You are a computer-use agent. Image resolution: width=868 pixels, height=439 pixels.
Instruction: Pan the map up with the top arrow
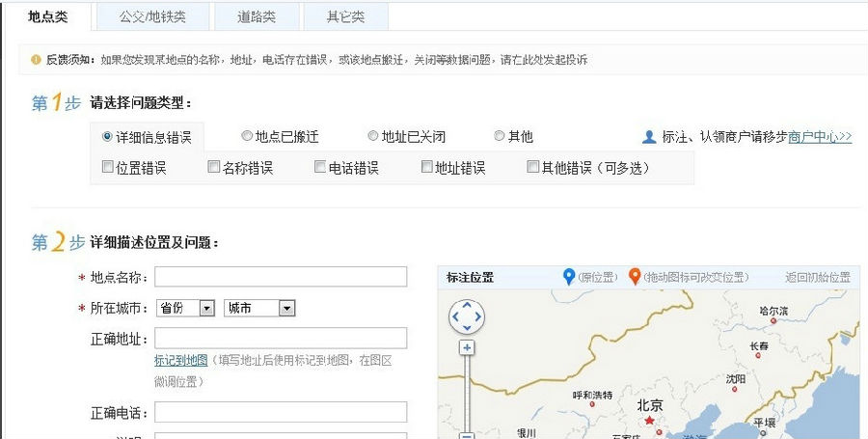pyautogui.click(x=467, y=306)
